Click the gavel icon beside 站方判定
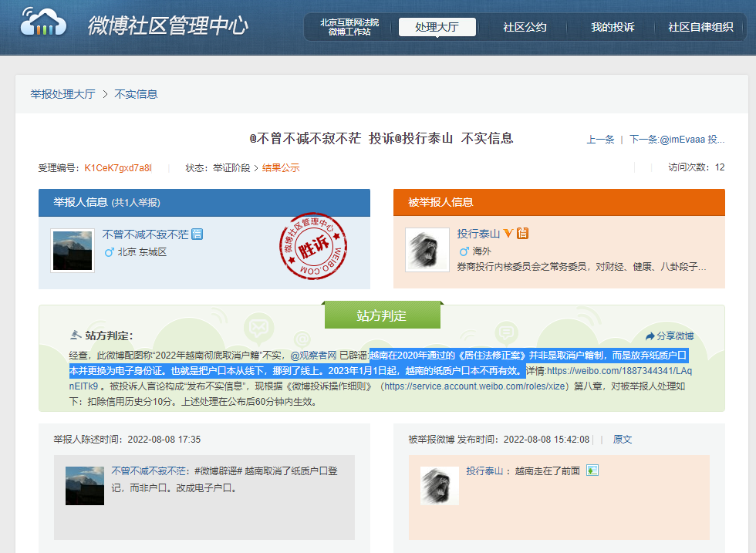Image resolution: width=756 pixels, height=553 pixels. 75,336
